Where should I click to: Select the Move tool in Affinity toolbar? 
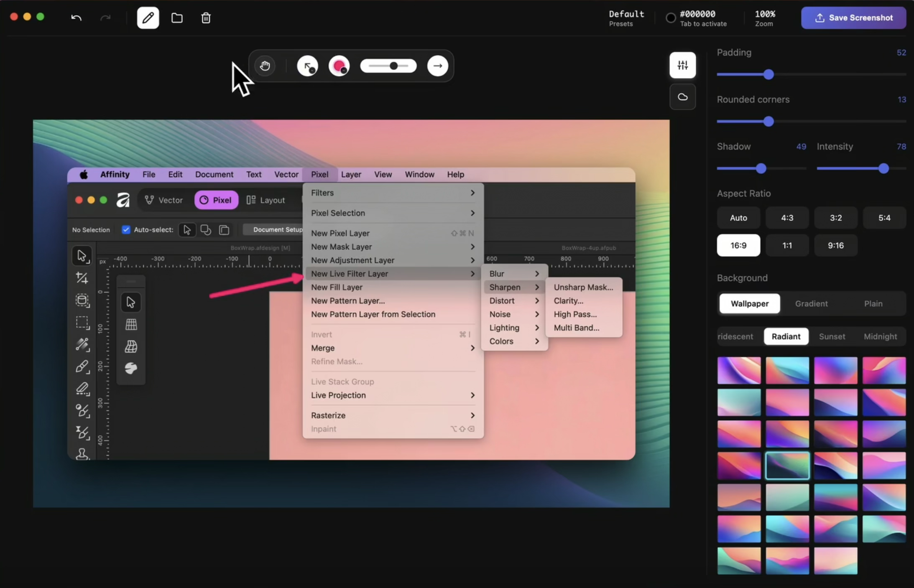click(82, 256)
